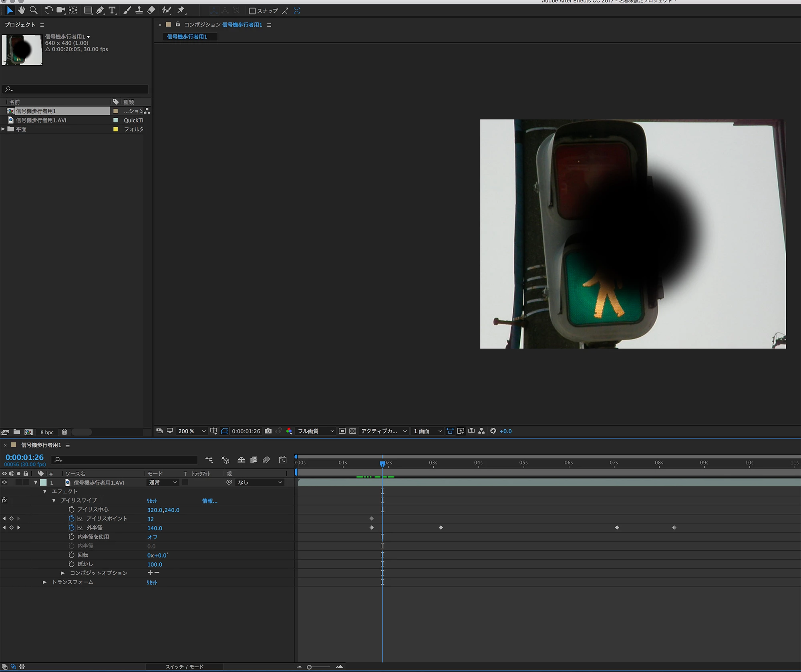The height and width of the screenshot is (672, 801).
Task: Expand the 平面 folder in the project
Action: click(x=4, y=129)
